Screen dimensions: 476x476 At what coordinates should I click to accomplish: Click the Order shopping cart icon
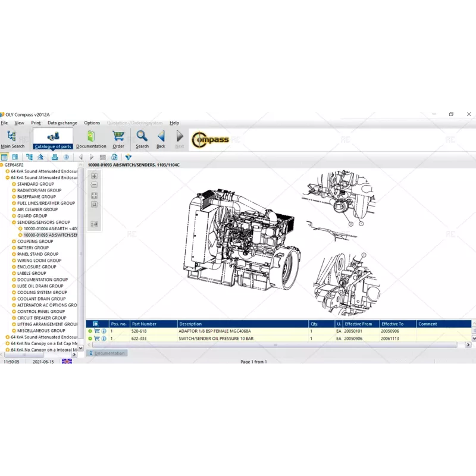(118, 139)
